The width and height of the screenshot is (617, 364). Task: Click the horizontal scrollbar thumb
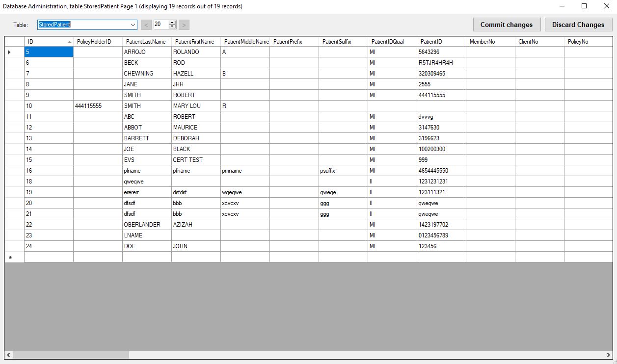71,355
